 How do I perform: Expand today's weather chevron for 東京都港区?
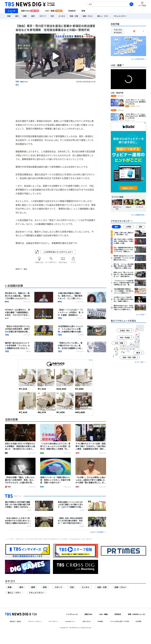pos(143,31)
